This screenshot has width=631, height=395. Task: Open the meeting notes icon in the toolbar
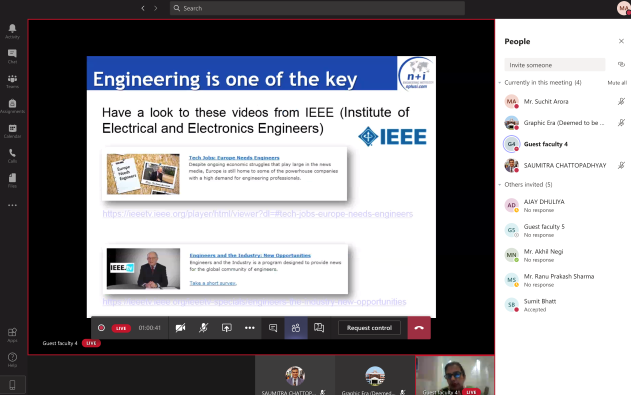coord(319,328)
